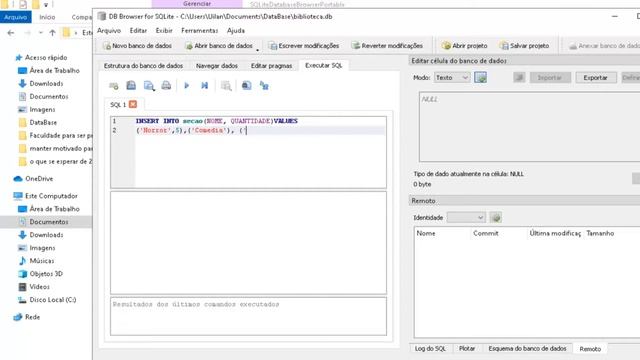Click the greyed icon left of Importar
Image resolution: width=640 pixels, height=360 pixels.
coord(519,78)
